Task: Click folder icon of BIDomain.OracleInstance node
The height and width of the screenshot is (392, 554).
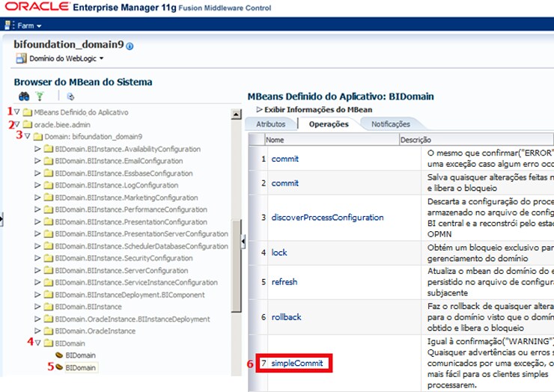Action: click(49, 331)
